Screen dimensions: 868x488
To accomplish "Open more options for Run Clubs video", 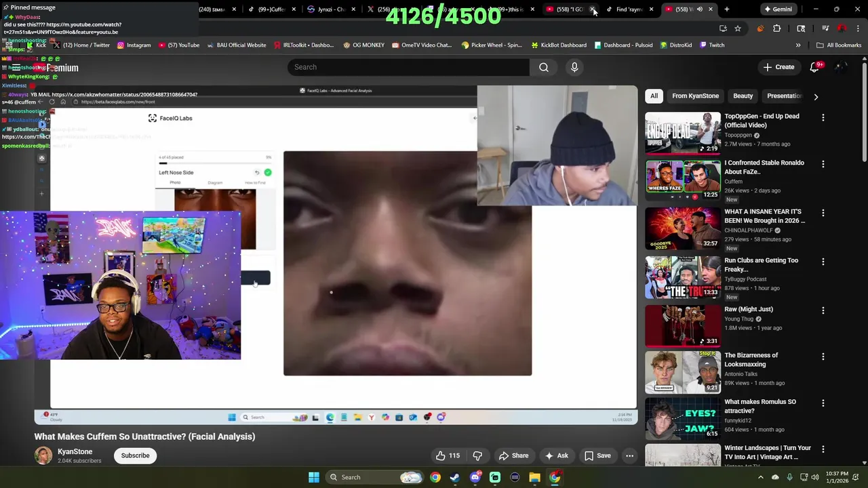I will click(823, 262).
